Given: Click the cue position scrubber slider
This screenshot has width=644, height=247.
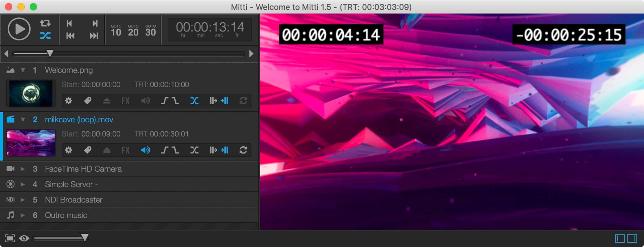Looking at the screenshot, I should pyautogui.click(x=50, y=54).
